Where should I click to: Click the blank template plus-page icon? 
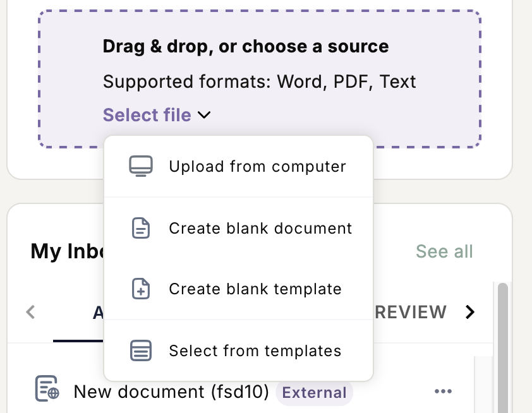tap(141, 289)
